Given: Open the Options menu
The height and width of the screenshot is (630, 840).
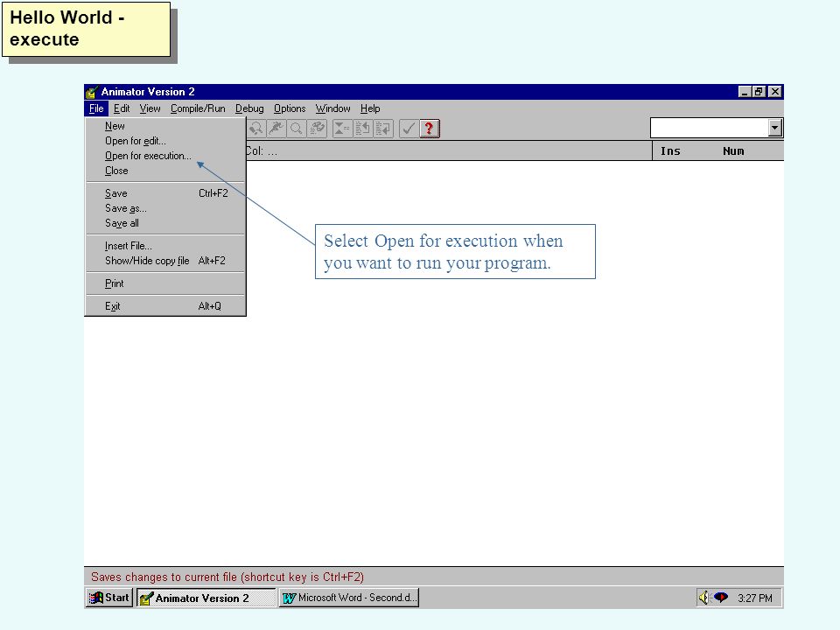Looking at the screenshot, I should [290, 108].
